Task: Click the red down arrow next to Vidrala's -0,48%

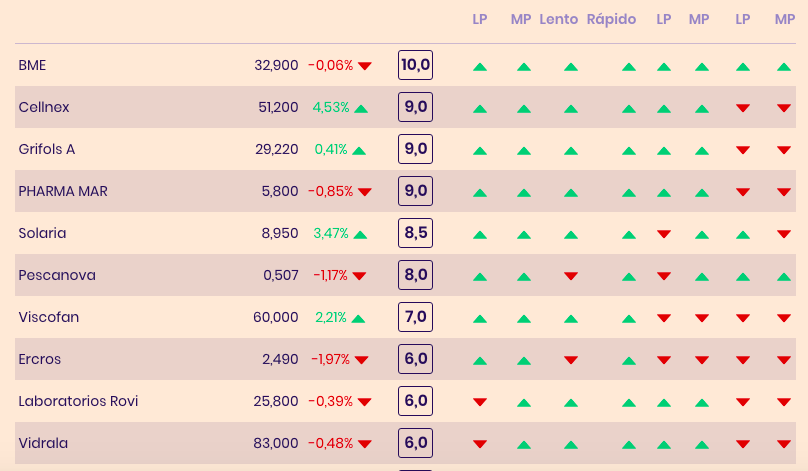Action: tap(365, 444)
